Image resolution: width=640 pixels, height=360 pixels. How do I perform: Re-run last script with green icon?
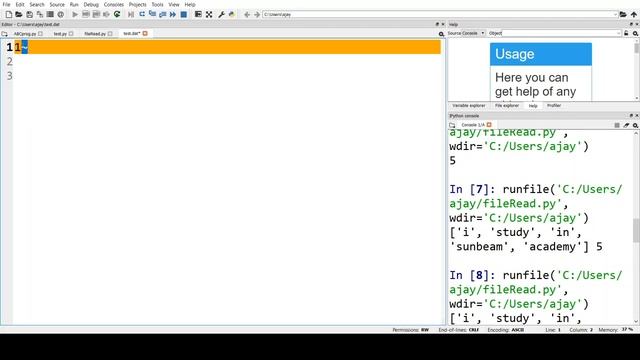click(x=117, y=14)
